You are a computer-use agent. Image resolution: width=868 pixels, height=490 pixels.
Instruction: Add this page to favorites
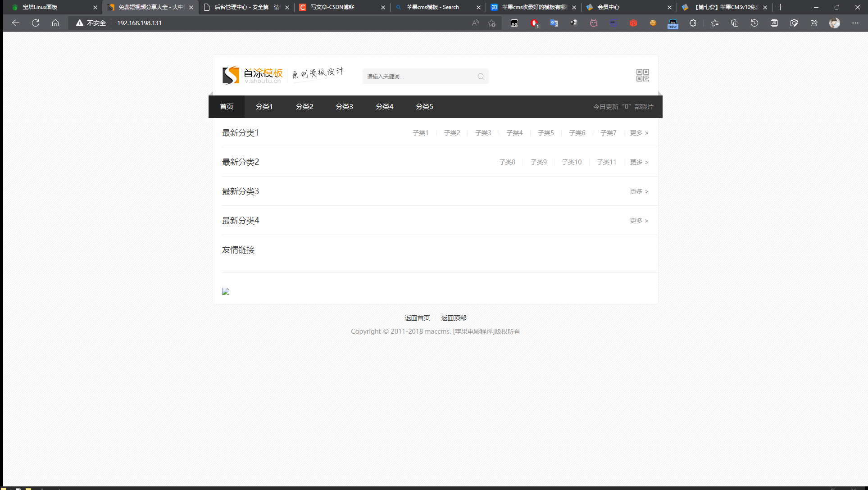click(x=491, y=23)
